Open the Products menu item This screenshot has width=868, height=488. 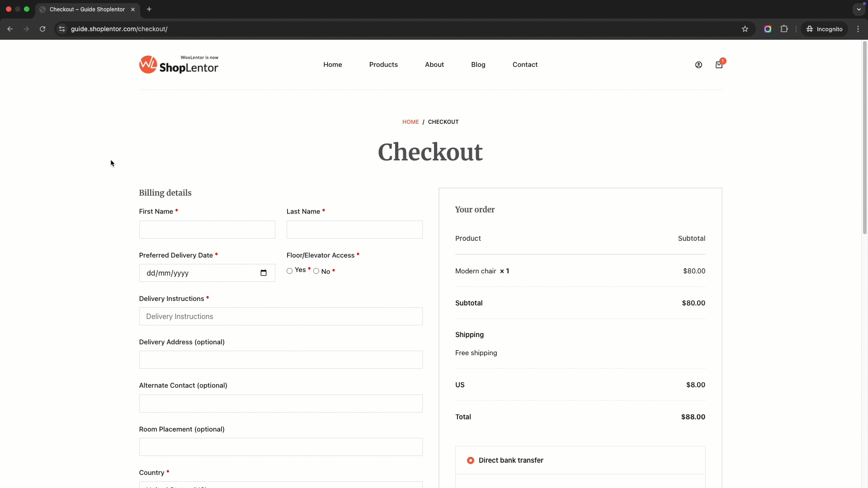383,65
